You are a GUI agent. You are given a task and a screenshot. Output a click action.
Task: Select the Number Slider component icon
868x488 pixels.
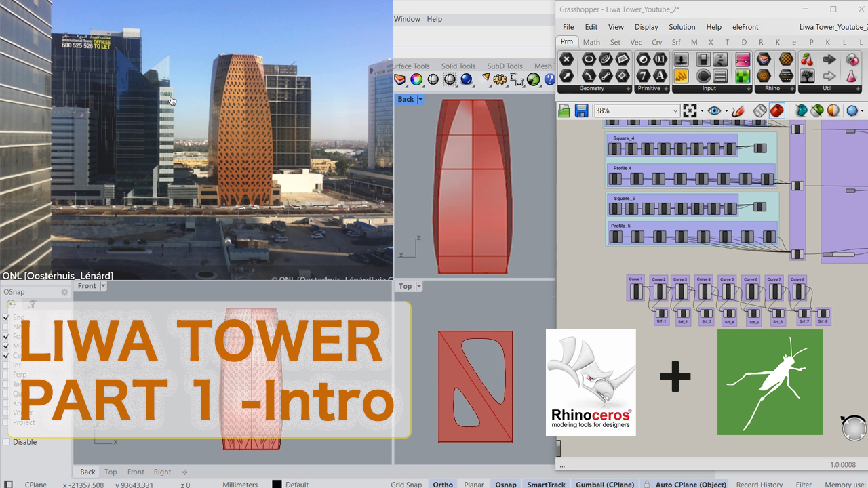(681, 60)
